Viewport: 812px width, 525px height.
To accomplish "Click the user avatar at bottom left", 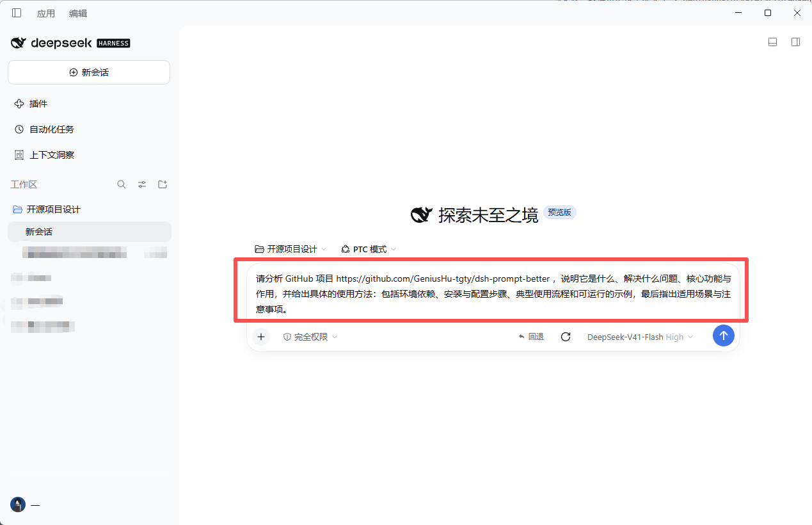I will (18, 505).
